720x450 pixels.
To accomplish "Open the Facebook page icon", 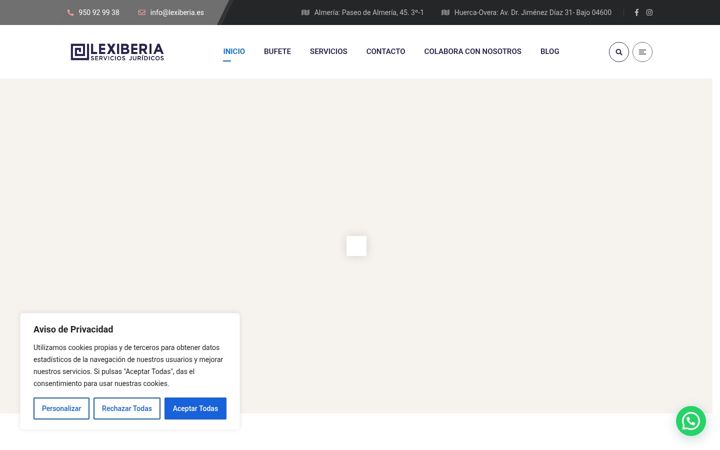I will [636, 13].
